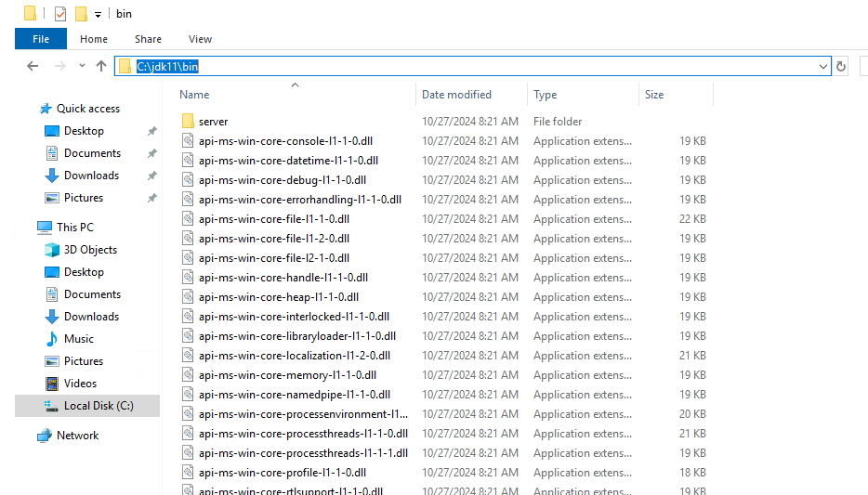The image size is (868, 495).
Task: Select api-ms-win-core-console-l1-1-0.dll file icon
Action: [x=189, y=141]
